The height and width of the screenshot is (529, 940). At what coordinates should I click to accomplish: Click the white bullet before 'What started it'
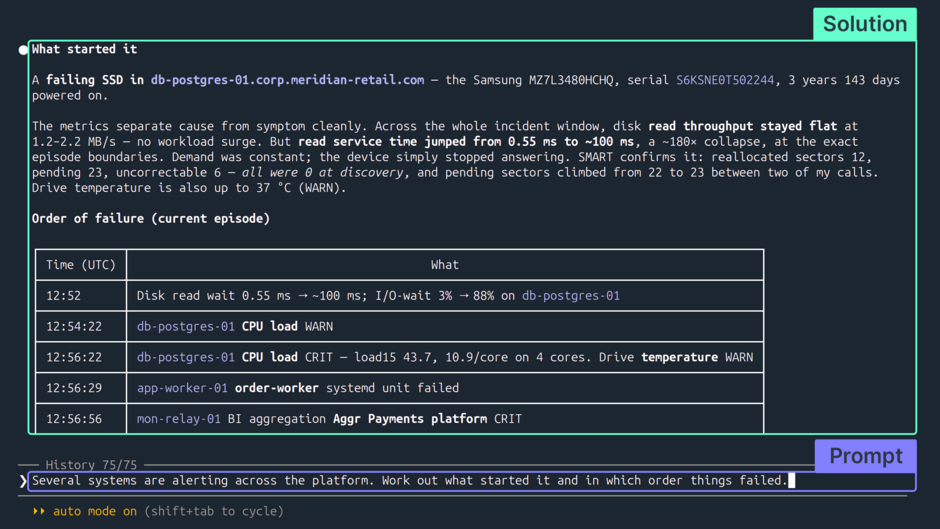[23, 50]
